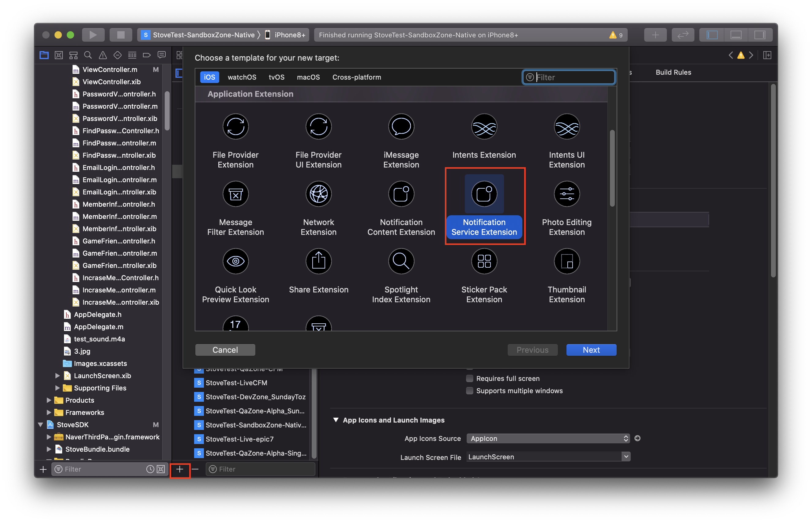Open the App Icons Source dropdown
This screenshot has height=523, width=812.
(x=548, y=438)
